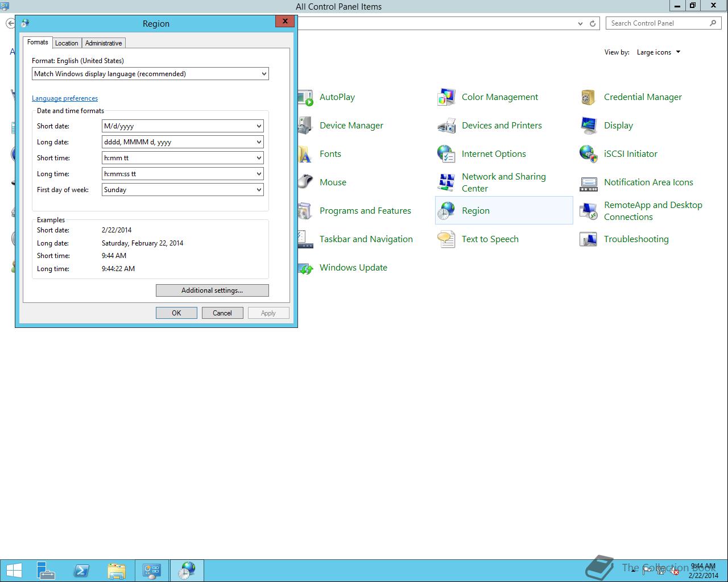Open the Credential Manager icon
The image size is (728, 582).
[588, 97]
